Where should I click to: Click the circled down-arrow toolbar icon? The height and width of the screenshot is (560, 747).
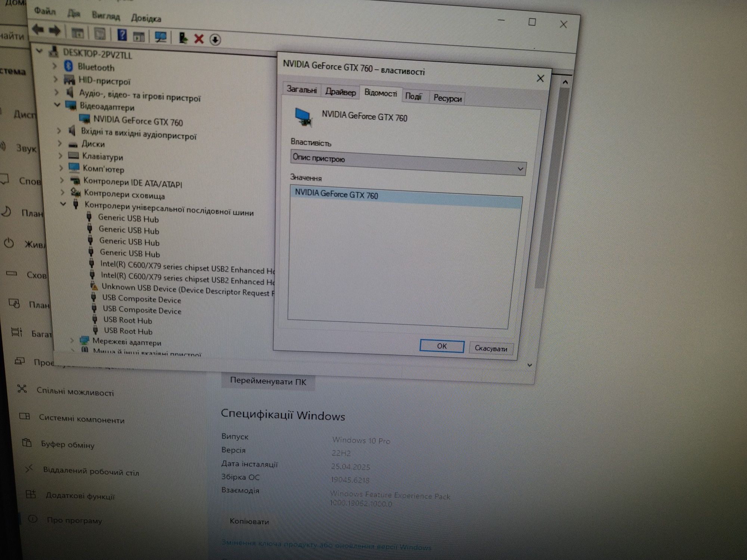[215, 40]
